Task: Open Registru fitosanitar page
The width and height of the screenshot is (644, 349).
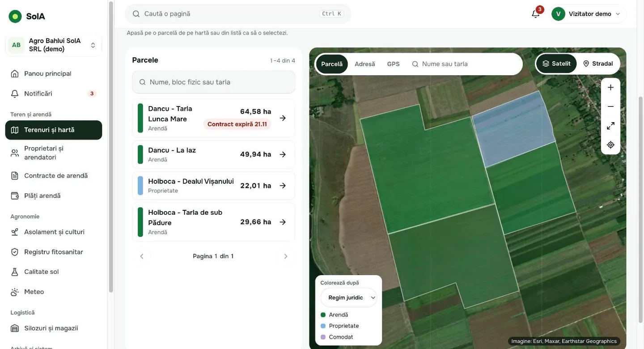Action: (54, 252)
